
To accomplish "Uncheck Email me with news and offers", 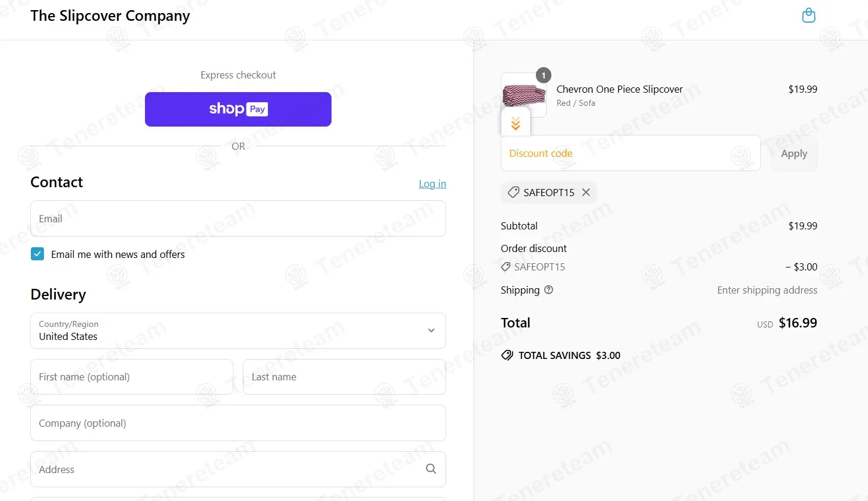I will [37, 254].
